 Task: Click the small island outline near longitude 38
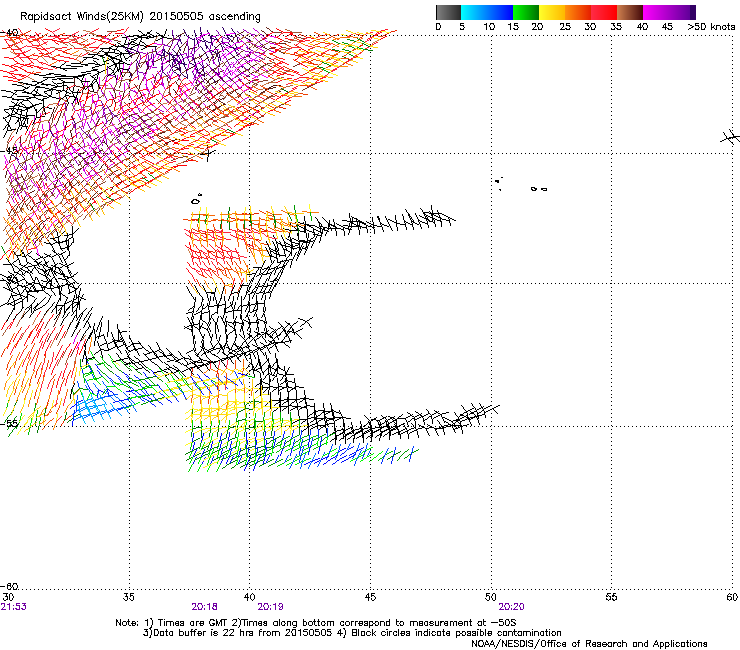[196, 199]
